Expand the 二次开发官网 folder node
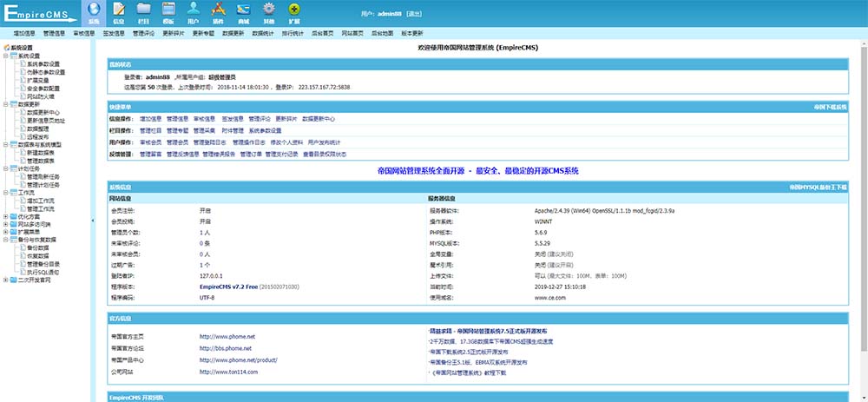This screenshot has width=868, height=402. [5, 280]
